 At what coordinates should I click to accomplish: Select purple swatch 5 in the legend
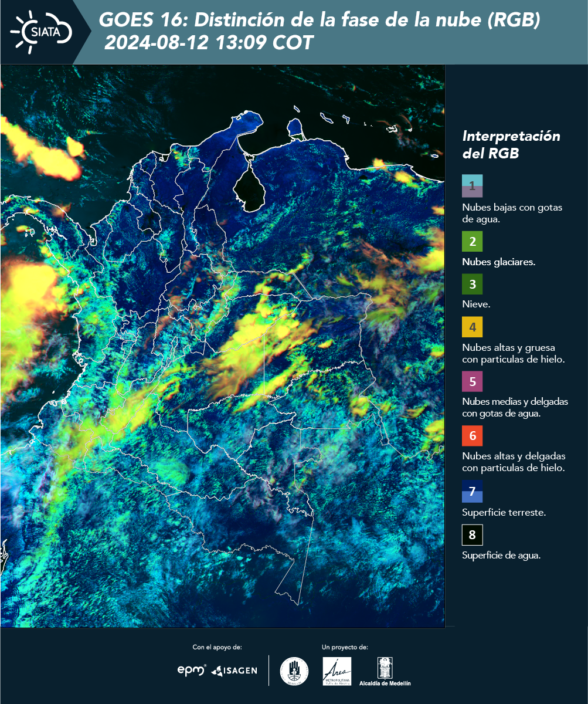[472, 381]
